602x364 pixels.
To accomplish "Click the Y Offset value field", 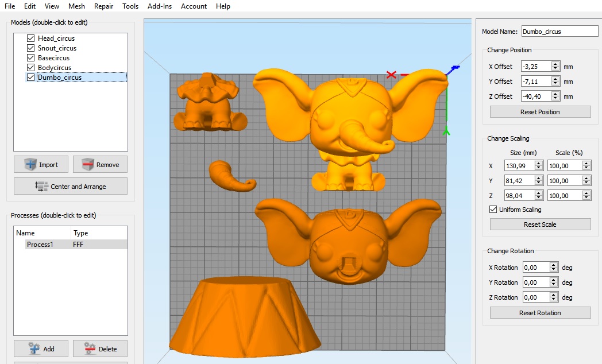I will tap(537, 82).
